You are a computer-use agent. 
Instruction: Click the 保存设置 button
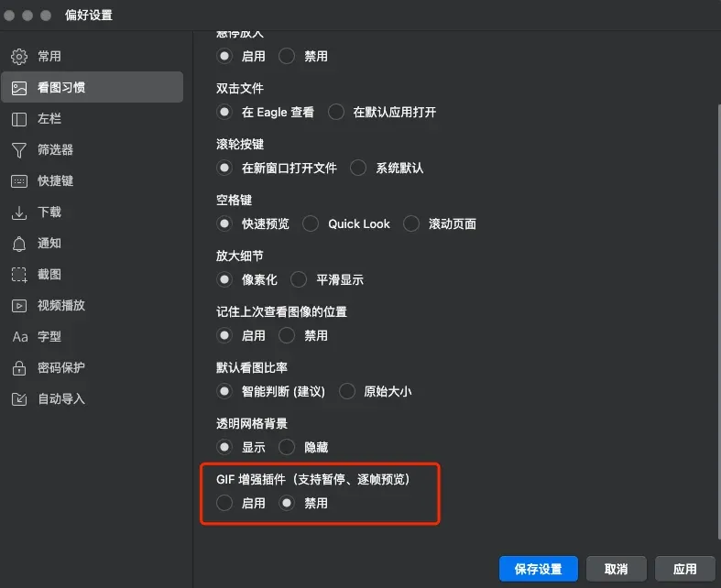point(539,569)
